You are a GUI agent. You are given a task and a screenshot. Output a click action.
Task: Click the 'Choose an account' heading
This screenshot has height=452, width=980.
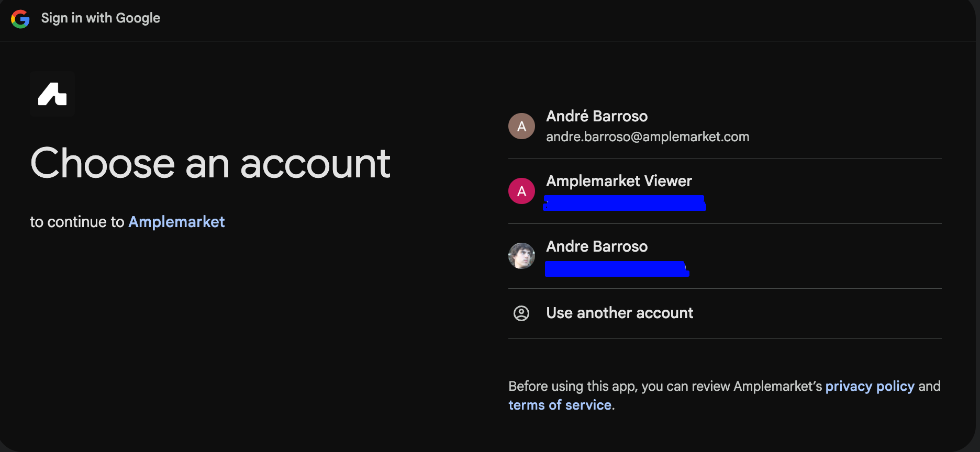tap(210, 163)
